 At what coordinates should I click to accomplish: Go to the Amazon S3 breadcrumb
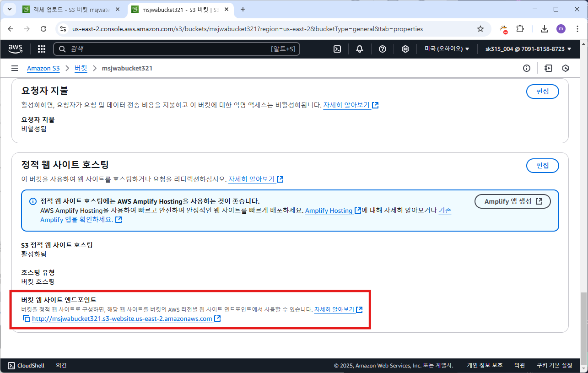(x=43, y=68)
